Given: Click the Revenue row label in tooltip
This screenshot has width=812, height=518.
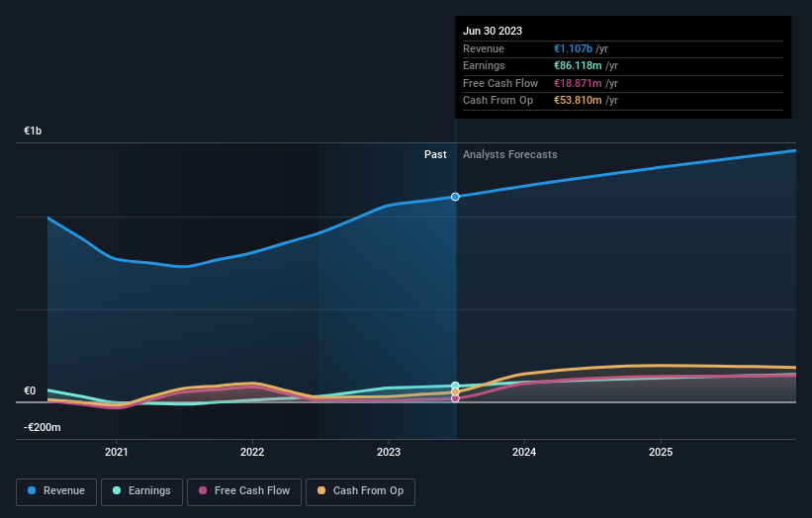Looking at the screenshot, I should tap(484, 48).
